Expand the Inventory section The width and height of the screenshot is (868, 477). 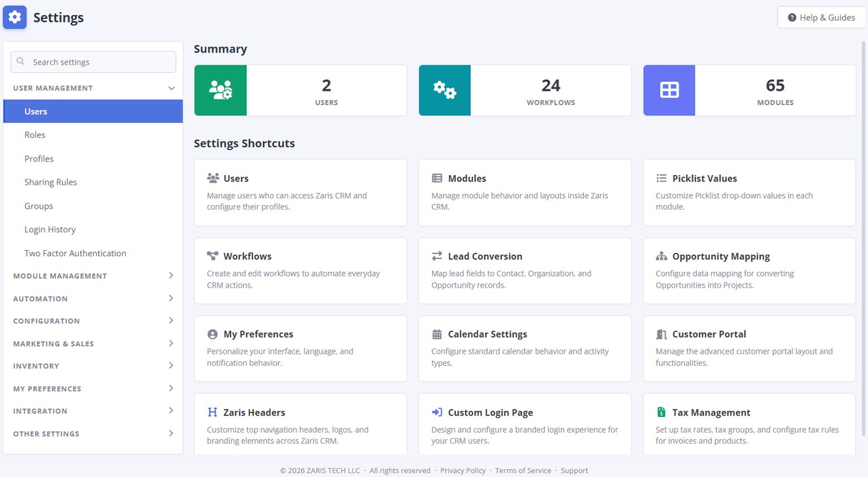tap(171, 366)
